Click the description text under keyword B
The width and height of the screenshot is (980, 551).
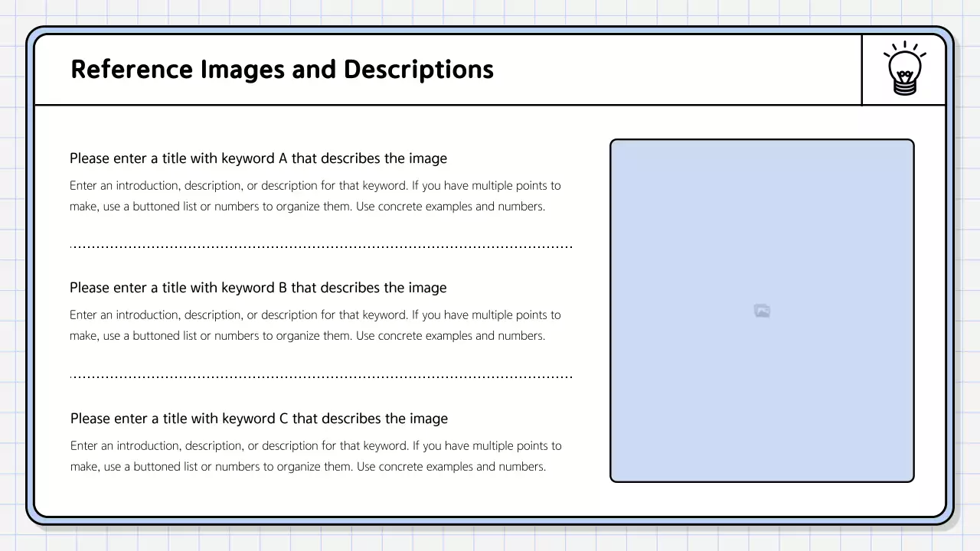[315, 324]
